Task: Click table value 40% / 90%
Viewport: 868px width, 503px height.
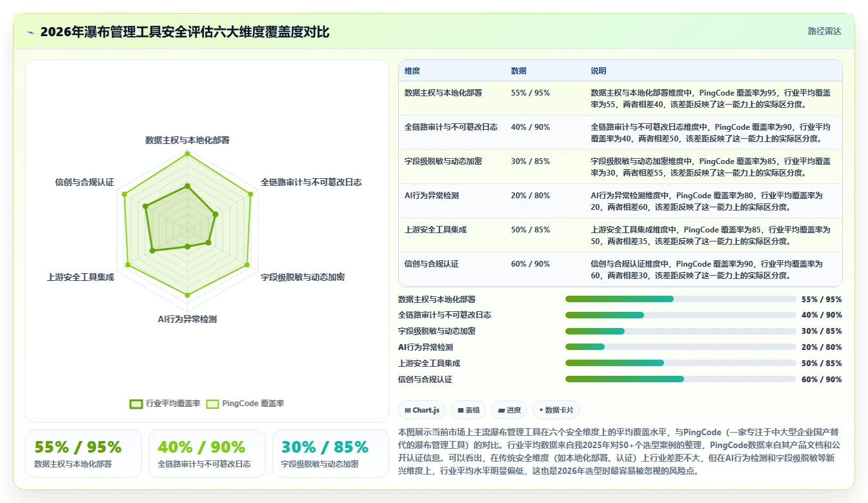Action: (x=530, y=127)
